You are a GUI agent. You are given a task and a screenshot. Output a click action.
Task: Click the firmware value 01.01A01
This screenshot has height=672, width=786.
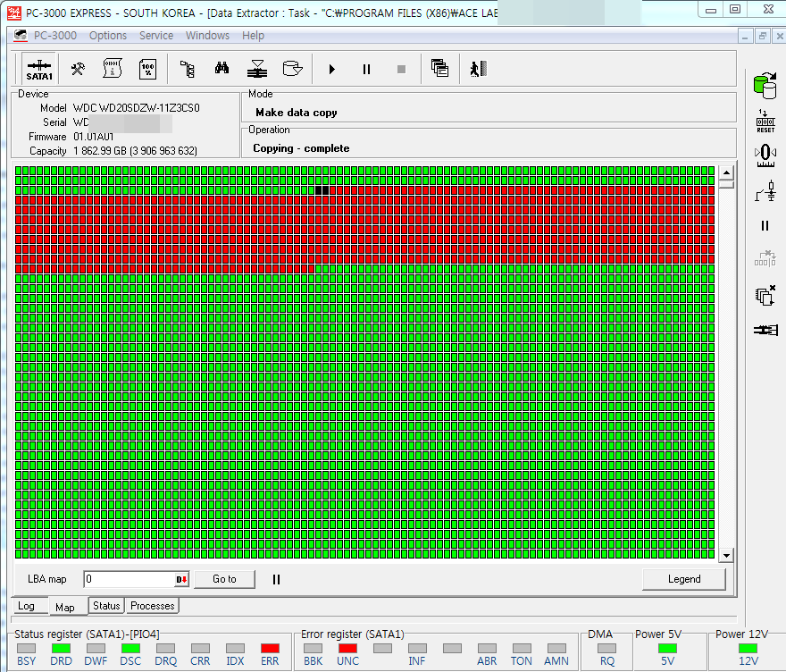(94, 137)
